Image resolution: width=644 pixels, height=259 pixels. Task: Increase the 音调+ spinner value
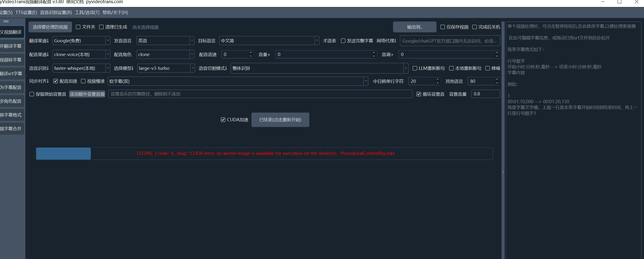click(x=497, y=52)
